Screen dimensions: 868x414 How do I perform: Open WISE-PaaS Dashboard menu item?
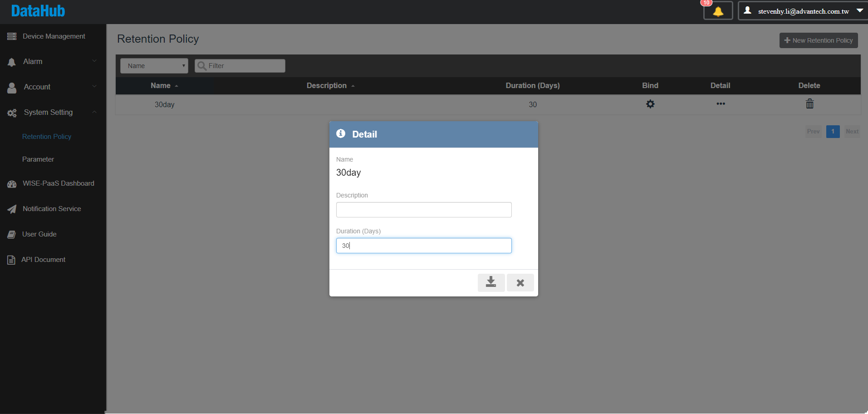59,183
